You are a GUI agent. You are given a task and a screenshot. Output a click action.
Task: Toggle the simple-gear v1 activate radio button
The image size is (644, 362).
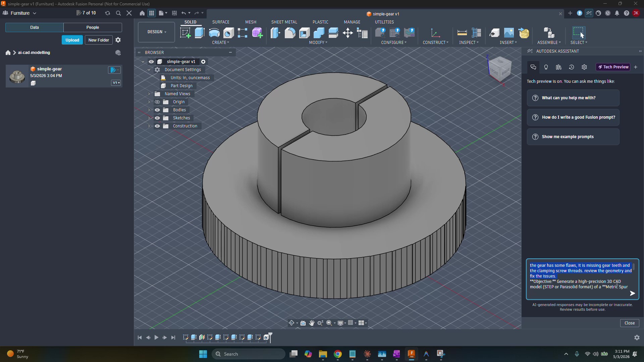tap(203, 62)
